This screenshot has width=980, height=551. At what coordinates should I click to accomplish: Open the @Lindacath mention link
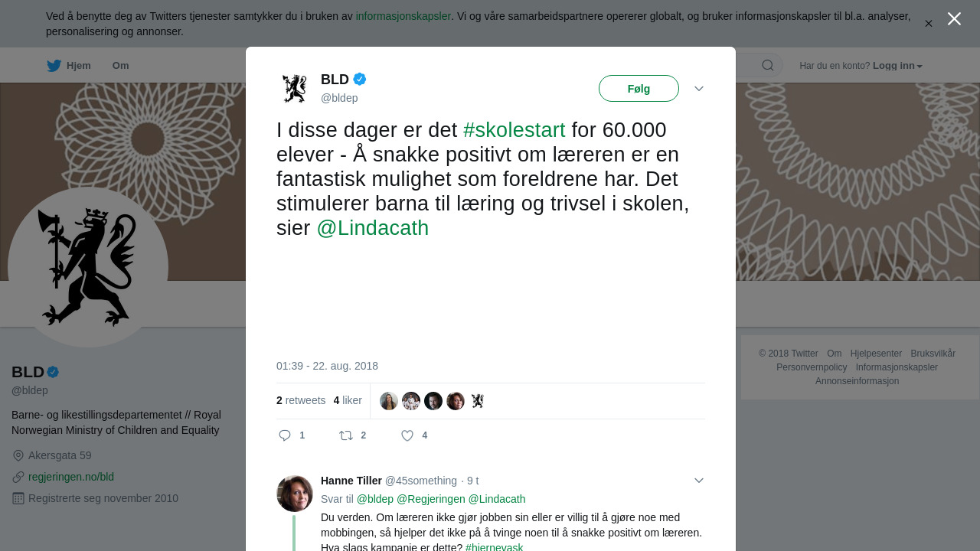pyautogui.click(x=373, y=228)
